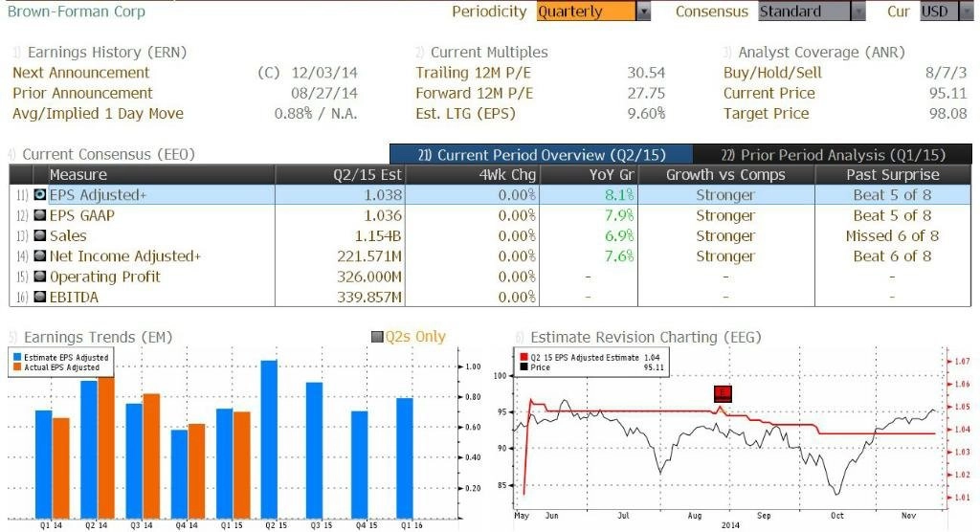Click red Q2 15 EPS Adjusted Estimate swatch
Screen dimensions: 980x532
(x=523, y=358)
